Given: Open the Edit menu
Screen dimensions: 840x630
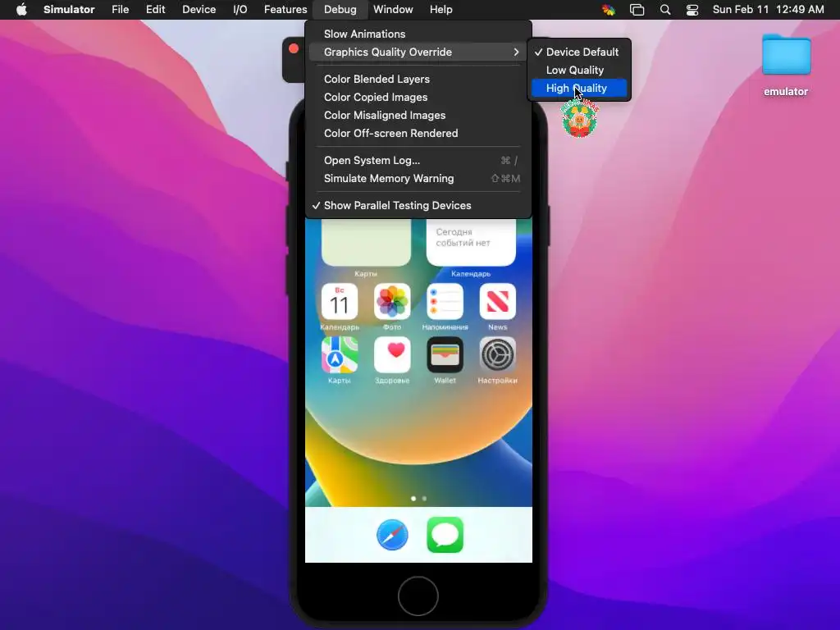Looking at the screenshot, I should (x=155, y=9).
